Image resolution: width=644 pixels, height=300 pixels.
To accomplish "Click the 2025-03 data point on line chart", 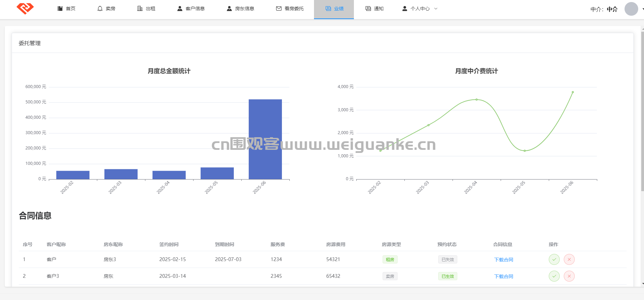I will click(429, 125).
